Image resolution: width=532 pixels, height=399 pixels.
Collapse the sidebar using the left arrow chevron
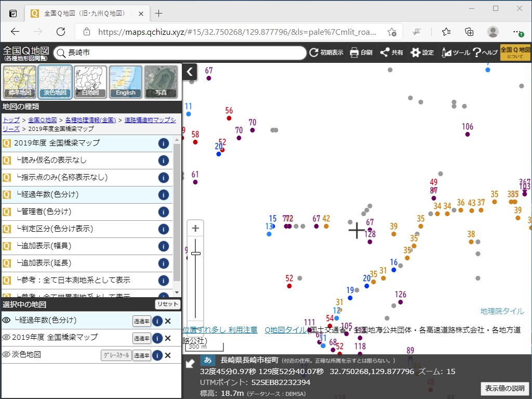coord(190,72)
